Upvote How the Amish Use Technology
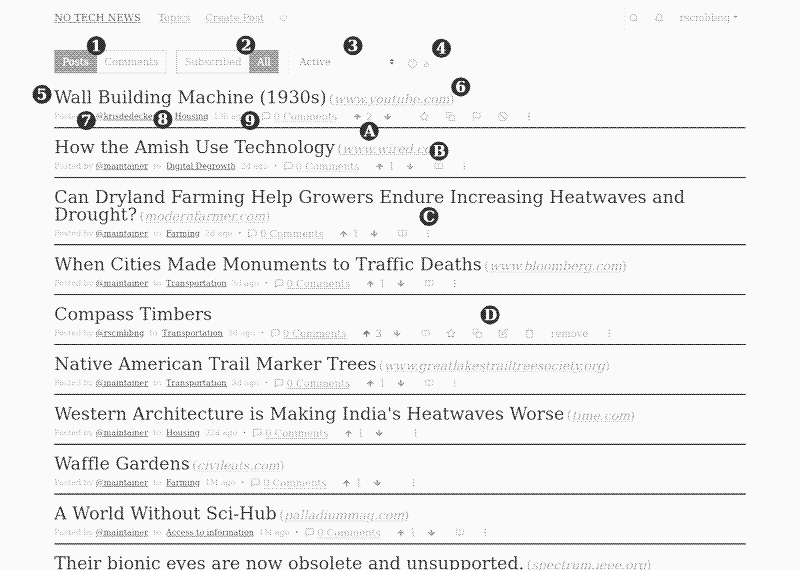Screen dimensions: 800x570 [x=380, y=166]
